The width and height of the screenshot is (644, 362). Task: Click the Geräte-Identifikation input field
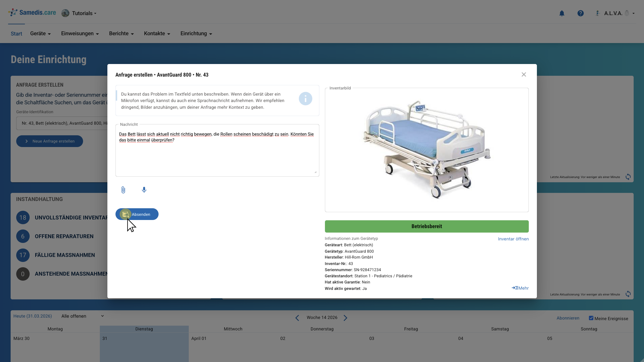(x=62, y=123)
